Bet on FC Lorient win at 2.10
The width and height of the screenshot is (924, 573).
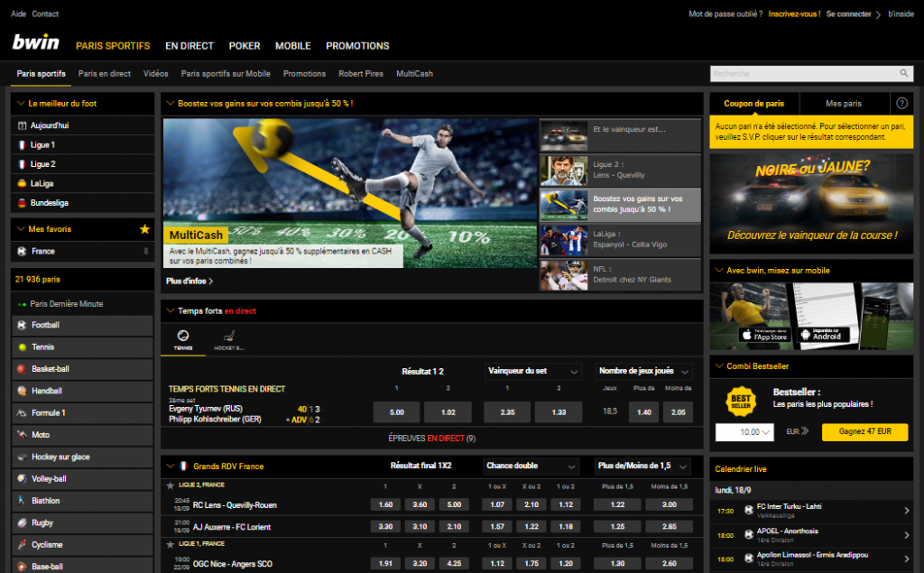pos(454,526)
